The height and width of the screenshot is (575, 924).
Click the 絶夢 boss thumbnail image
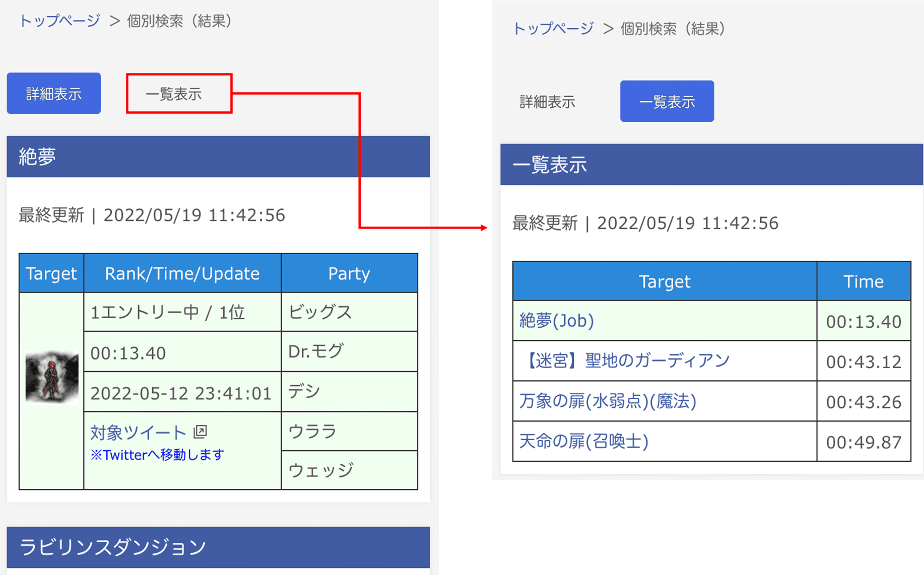coord(52,377)
